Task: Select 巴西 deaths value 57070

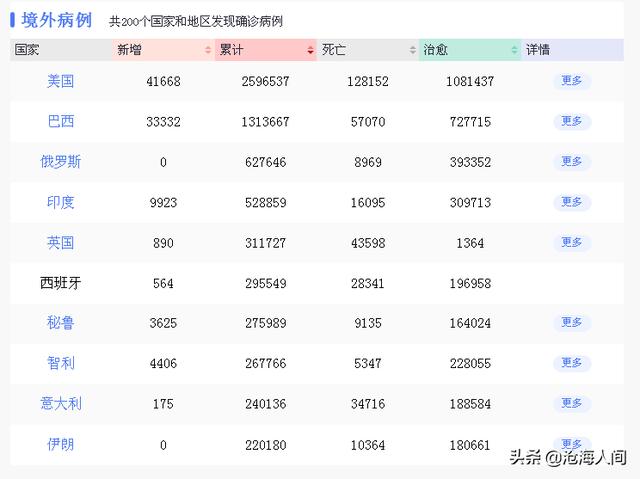Action: pyautogui.click(x=368, y=122)
